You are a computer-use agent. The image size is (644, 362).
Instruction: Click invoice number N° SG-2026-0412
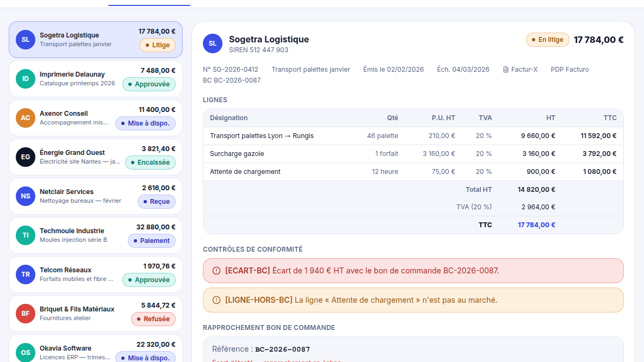point(231,70)
